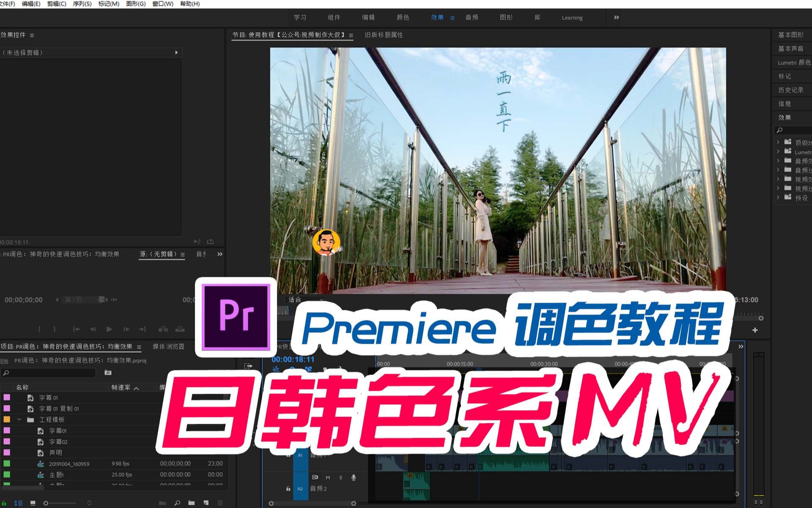Viewport: 812px width, 508px height.
Task: Click the find-in-bin folder search icon
Action: tap(108, 373)
